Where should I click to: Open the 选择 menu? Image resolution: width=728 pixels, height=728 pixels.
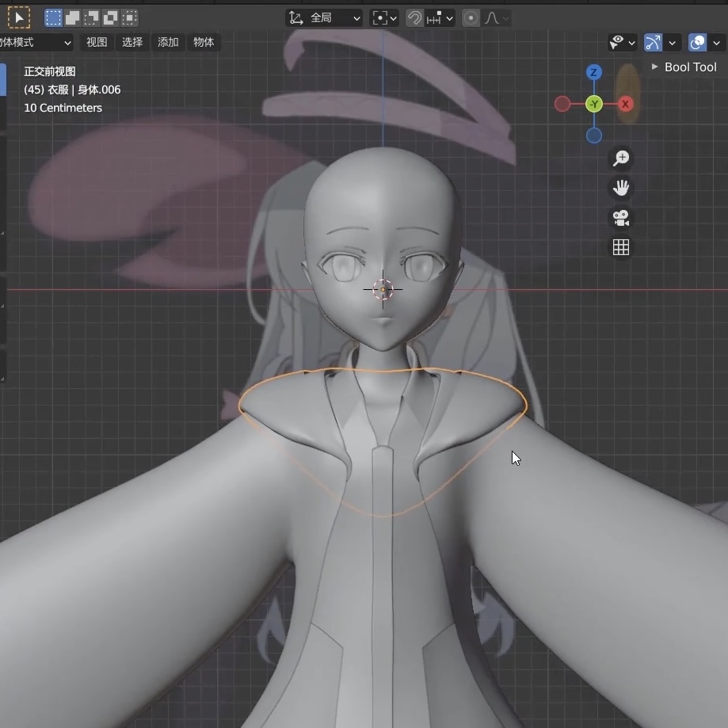pyautogui.click(x=132, y=42)
